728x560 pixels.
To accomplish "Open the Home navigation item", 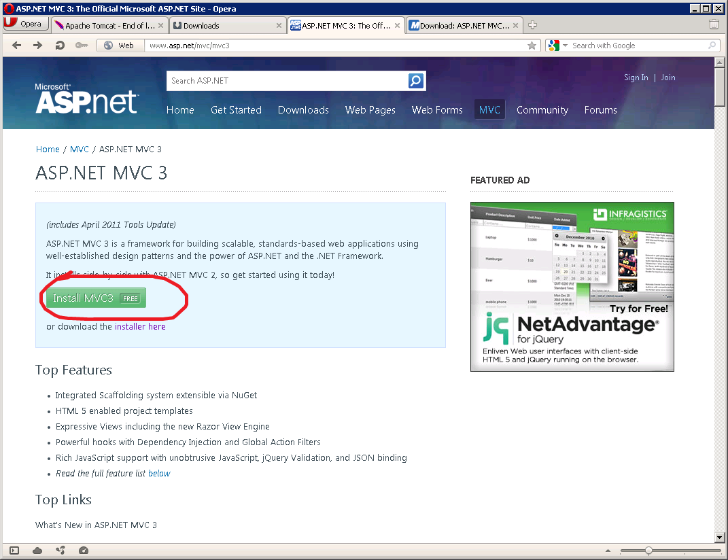I will 180,110.
